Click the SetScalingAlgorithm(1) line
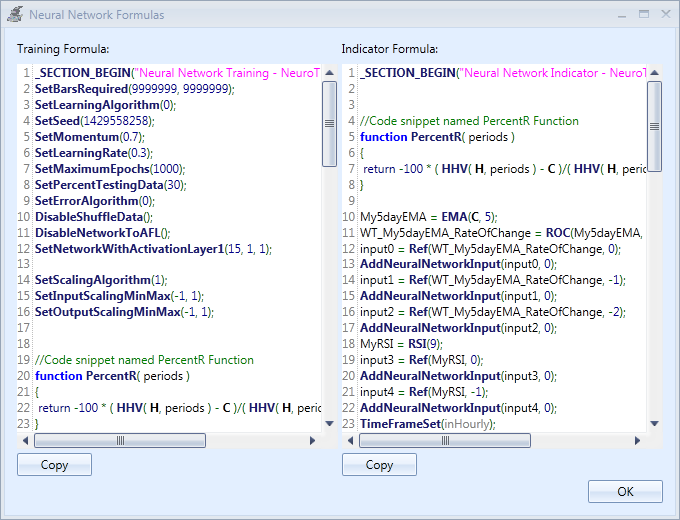Image resolution: width=680 pixels, height=520 pixels. (x=101, y=280)
